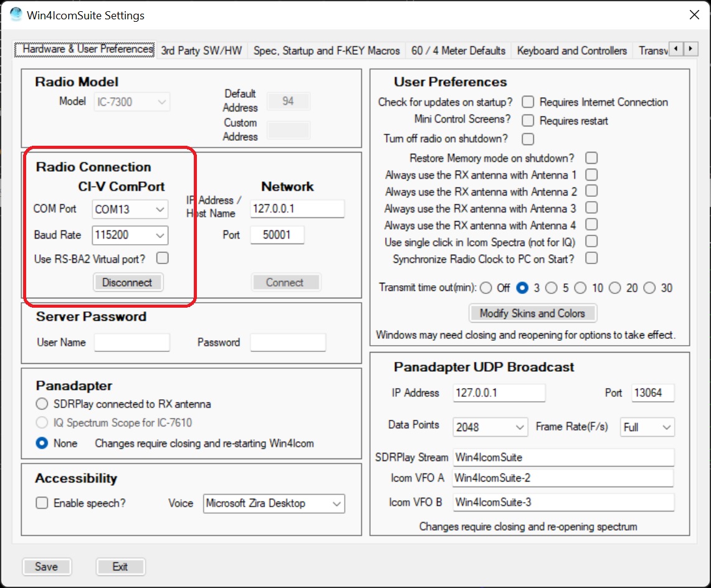Screen dimensions: 711x588
Task: Open the Baud Rate 115200 dropdown
Action: pos(130,235)
